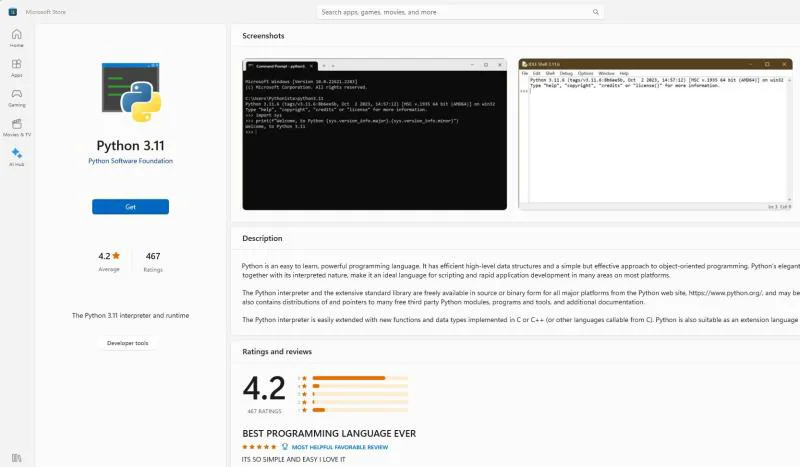Screen dimensions: 800x467
Task: Click the Most Helpful Favorable Review label
Action: tap(340, 447)
